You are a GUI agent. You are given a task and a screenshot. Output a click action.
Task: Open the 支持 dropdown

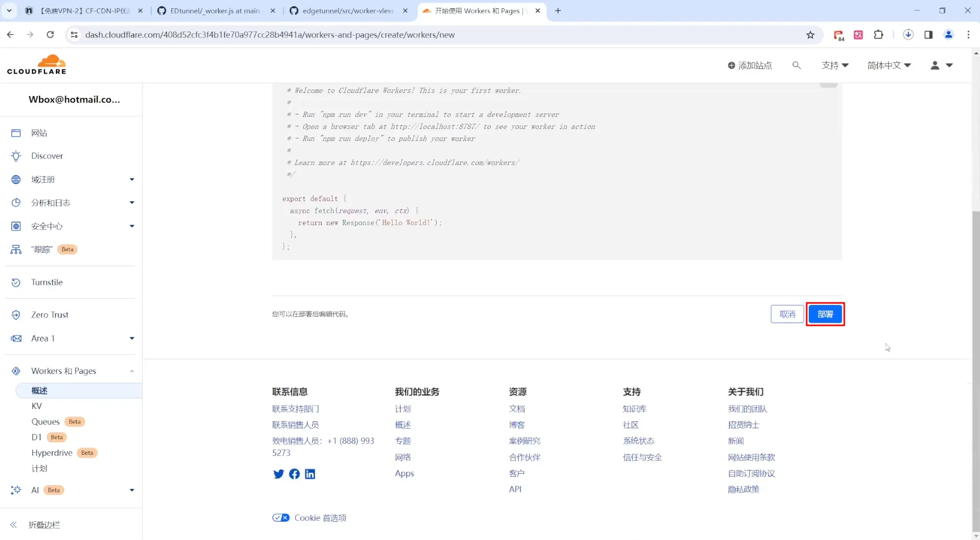coord(835,65)
